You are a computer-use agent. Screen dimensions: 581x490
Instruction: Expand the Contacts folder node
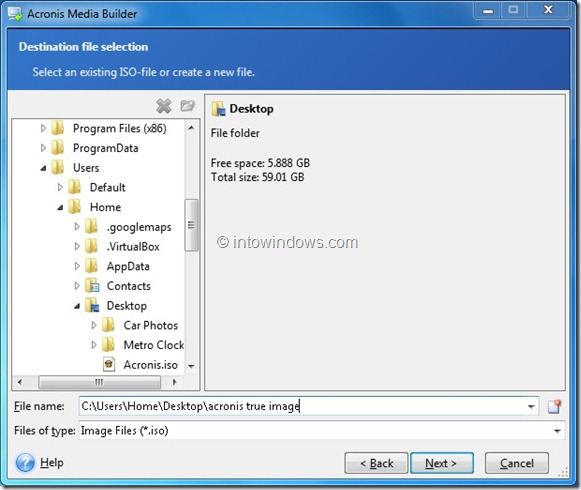77,285
